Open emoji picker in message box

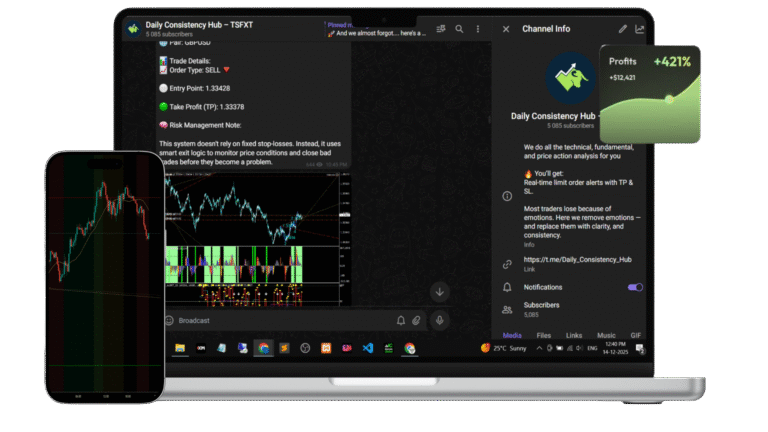168,321
